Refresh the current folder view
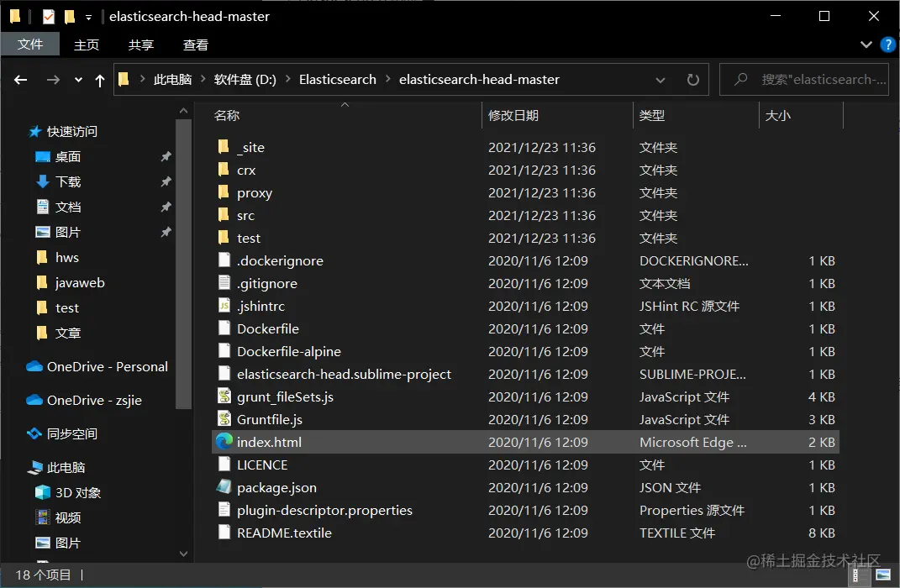 tap(692, 79)
